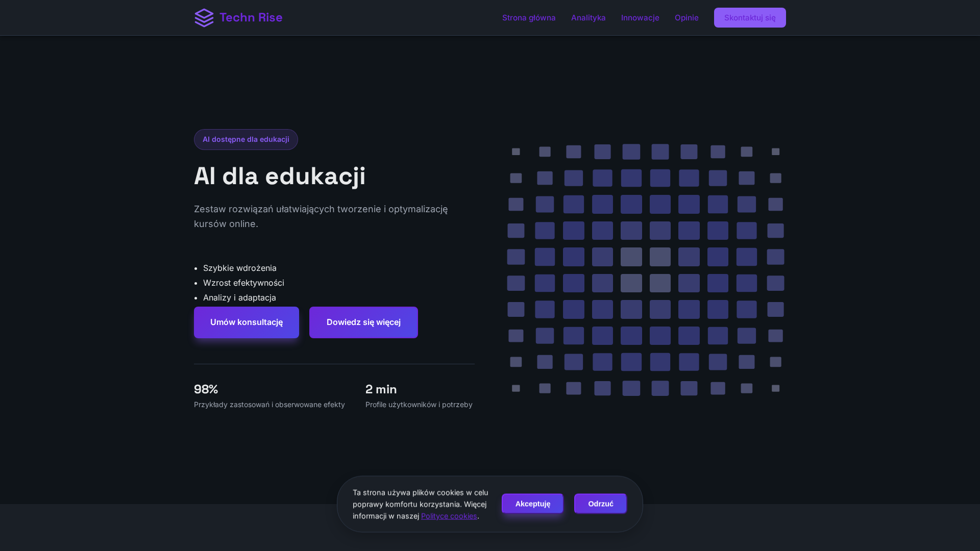Screen dimensions: 980x551
Task: Click the Wzrost efektywności list item
Action: (x=243, y=283)
